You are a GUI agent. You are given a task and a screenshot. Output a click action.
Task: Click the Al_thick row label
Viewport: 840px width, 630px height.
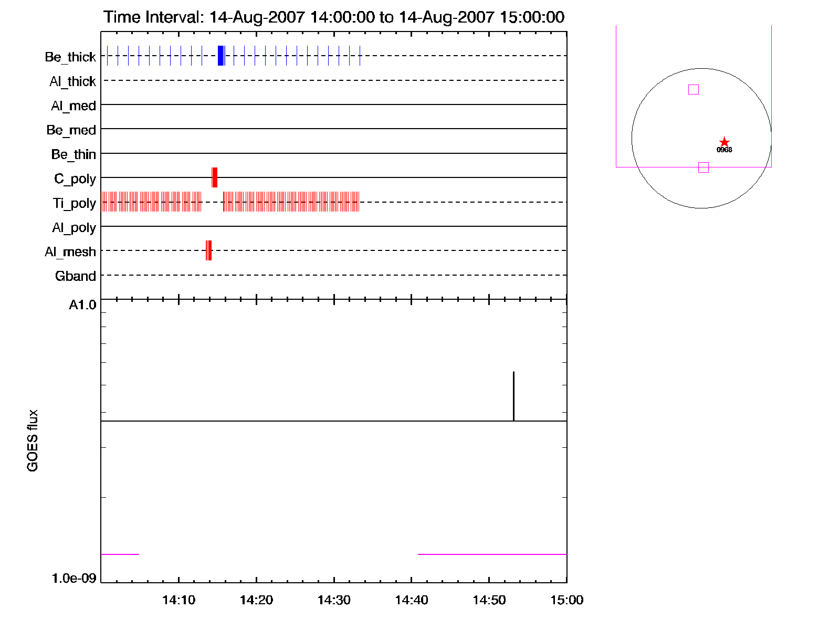pyautogui.click(x=72, y=81)
